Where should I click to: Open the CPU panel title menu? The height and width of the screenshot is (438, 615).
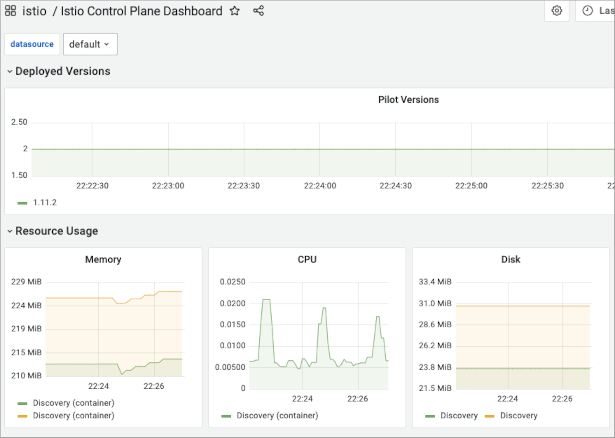(307, 259)
